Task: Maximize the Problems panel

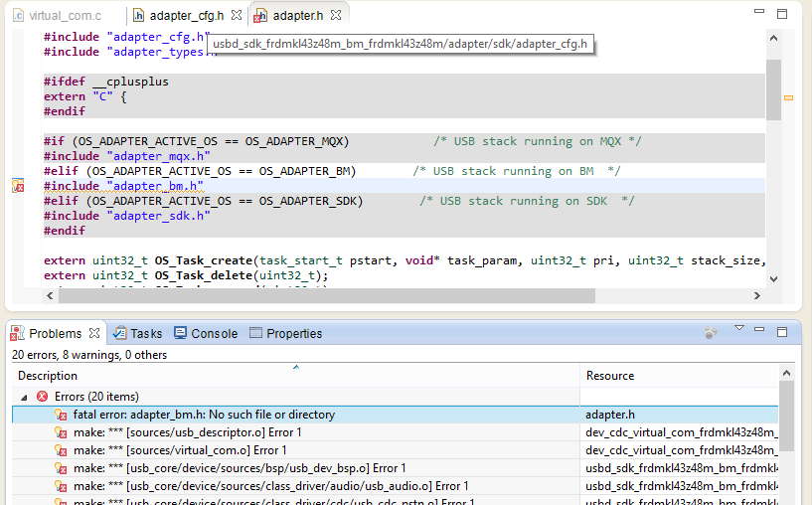Action: pyautogui.click(x=782, y=332)
